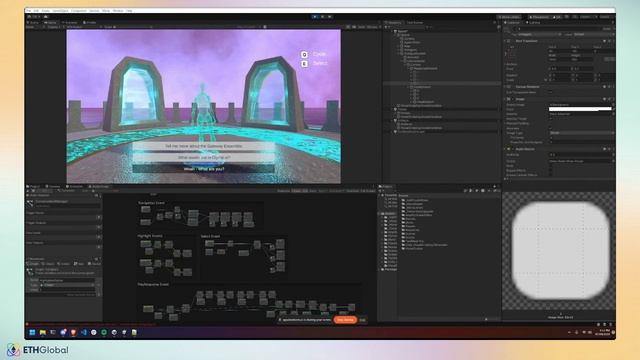Click the white Color swatch in Image component
Screen dimensions: 640x360
[x=580, y=109]
